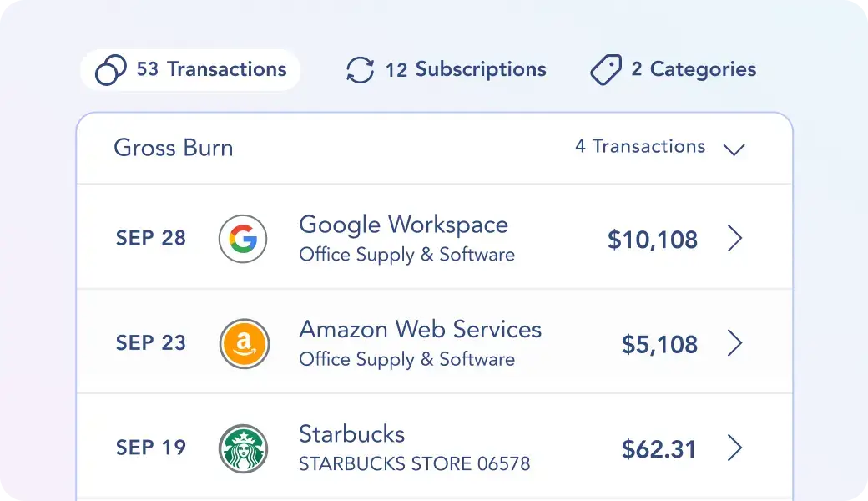Click the Starbucks logo icon

(243, 448)
